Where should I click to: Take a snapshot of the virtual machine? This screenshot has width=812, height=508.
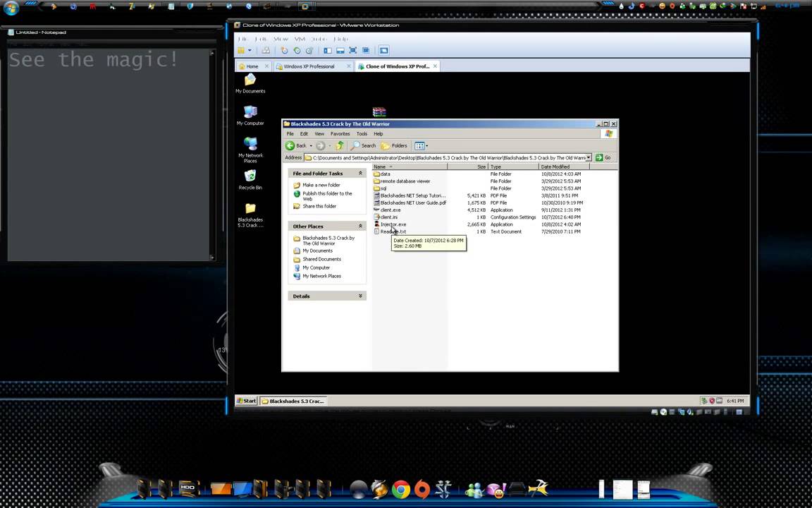pyautogui.click(x=284, y=50)
